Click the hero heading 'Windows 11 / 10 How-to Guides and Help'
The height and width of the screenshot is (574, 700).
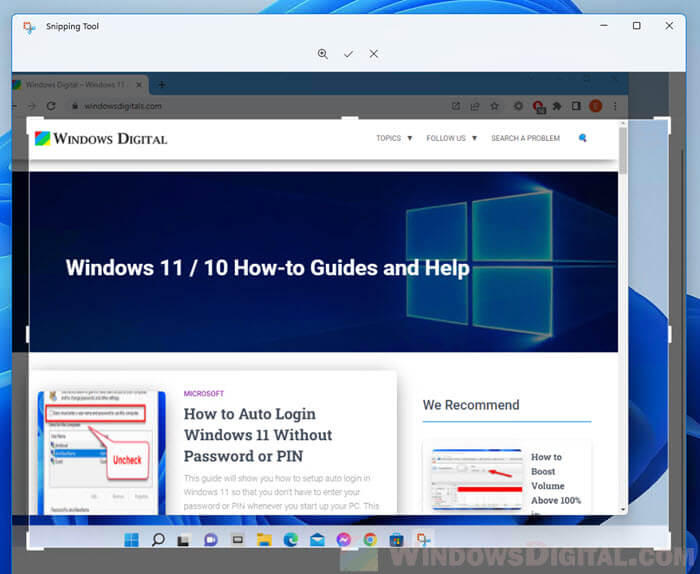(x=267, y=268)
